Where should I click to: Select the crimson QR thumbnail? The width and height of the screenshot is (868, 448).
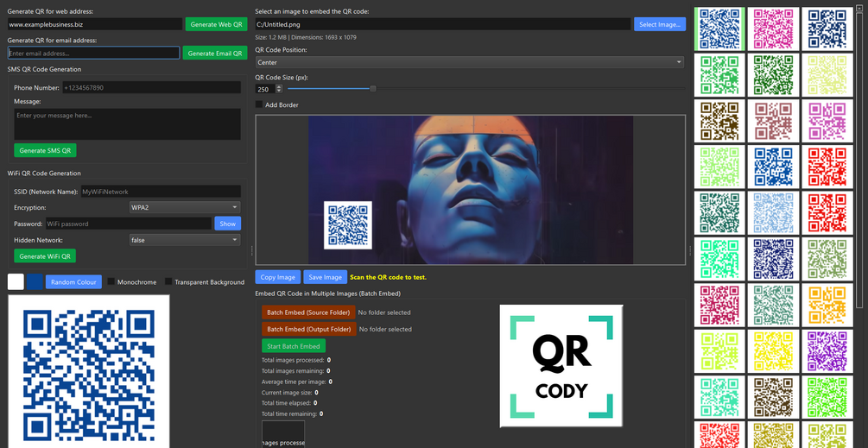tap(719, 306)
